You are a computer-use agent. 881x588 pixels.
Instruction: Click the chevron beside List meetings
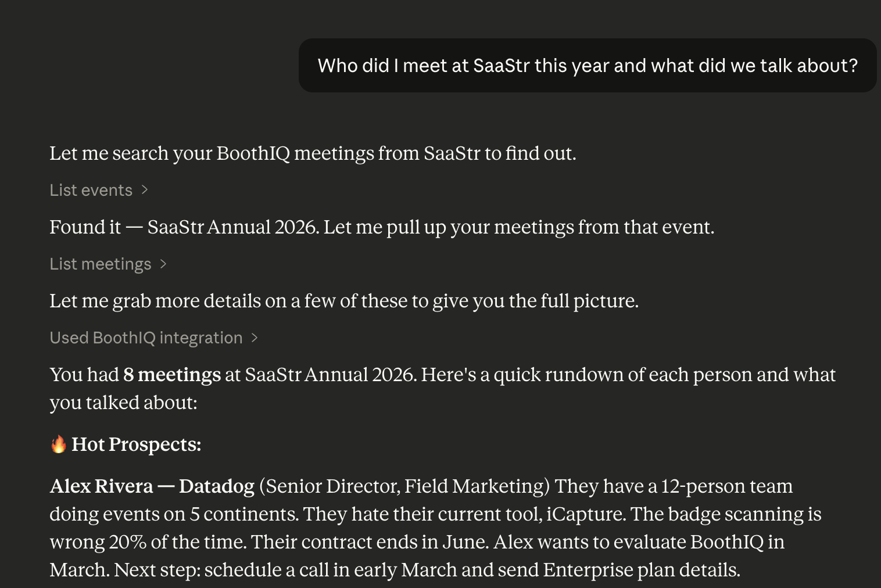click(x=163, y=264)
